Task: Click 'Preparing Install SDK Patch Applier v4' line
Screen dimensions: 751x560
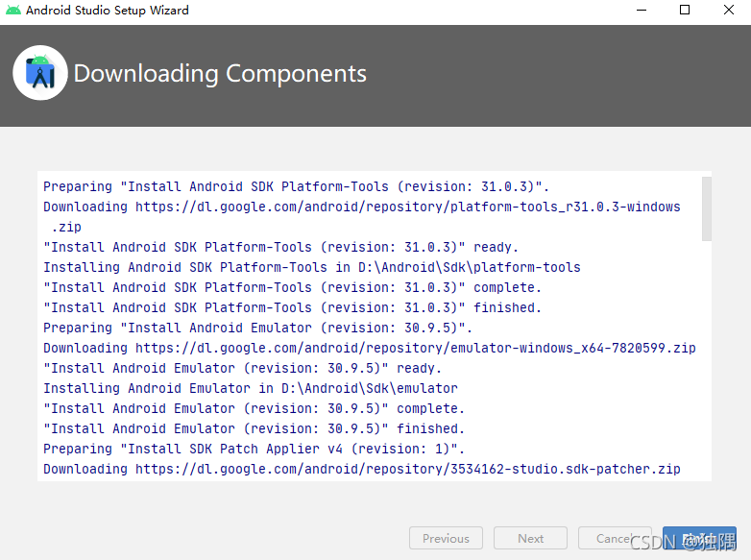Action: (x=254, y=449)
